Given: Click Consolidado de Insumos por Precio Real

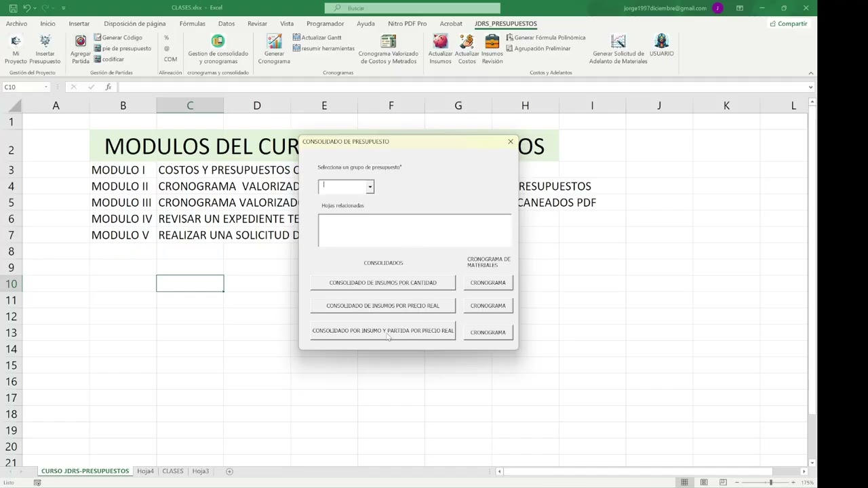Looking at the screenshot, I should [x=383, y=306].
